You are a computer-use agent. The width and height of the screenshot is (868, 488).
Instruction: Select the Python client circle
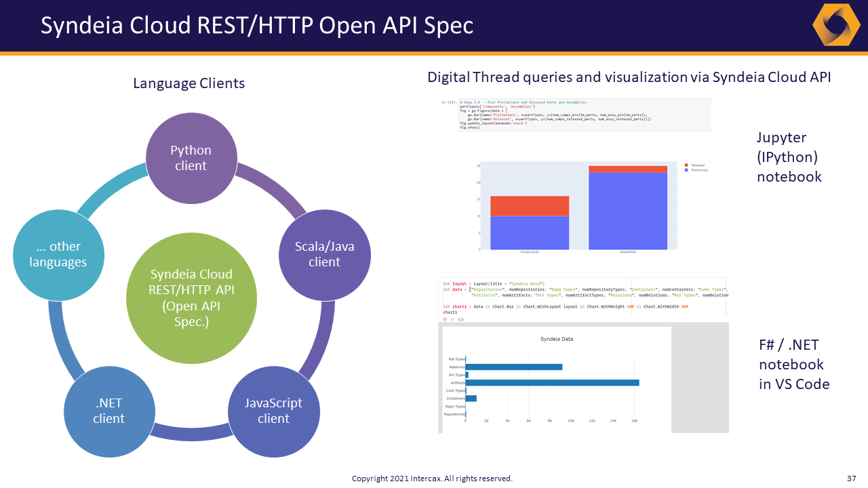click(x=191, y=158)
